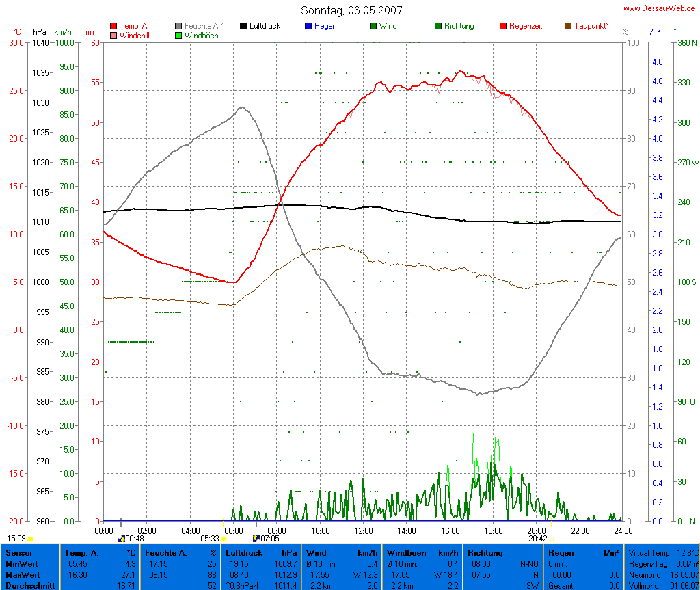Image resolution: width=700 pixels, height=590 pixels.
Task: Click the Sensor header in the table
Action: point(19,552)
